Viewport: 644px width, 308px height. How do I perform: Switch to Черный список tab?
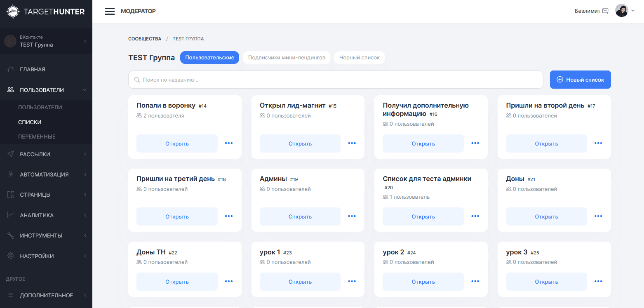(359, 58)
